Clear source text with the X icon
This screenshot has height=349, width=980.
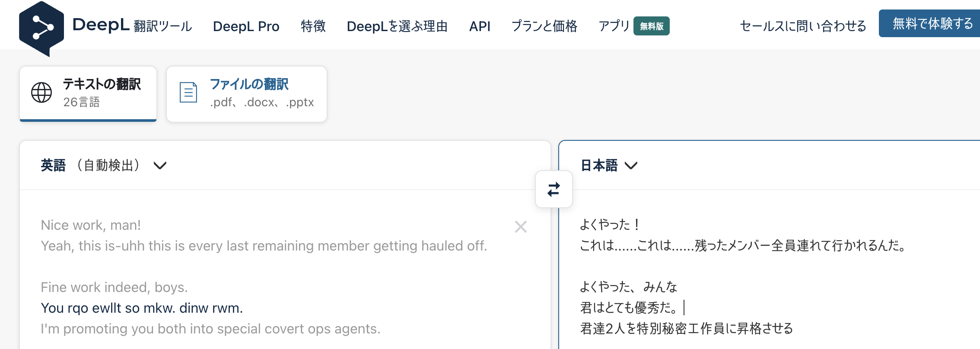tap(521, 226)
